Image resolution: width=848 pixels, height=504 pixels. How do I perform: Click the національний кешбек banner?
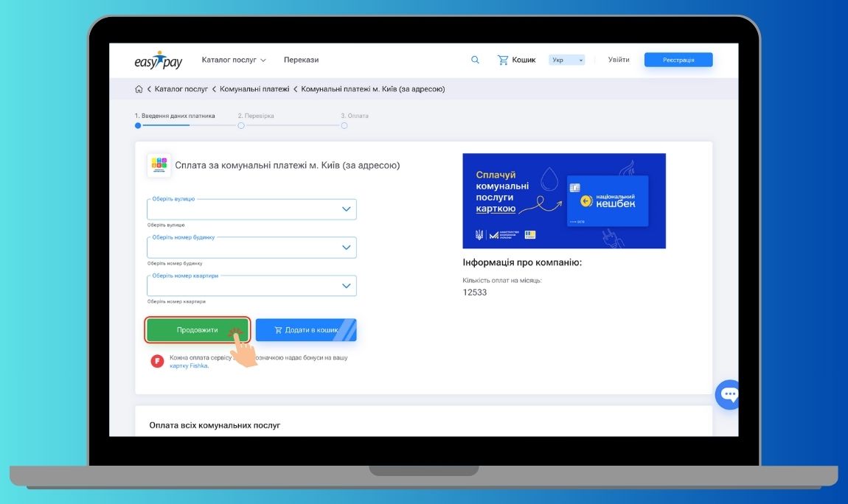click(x=563, y=200)
